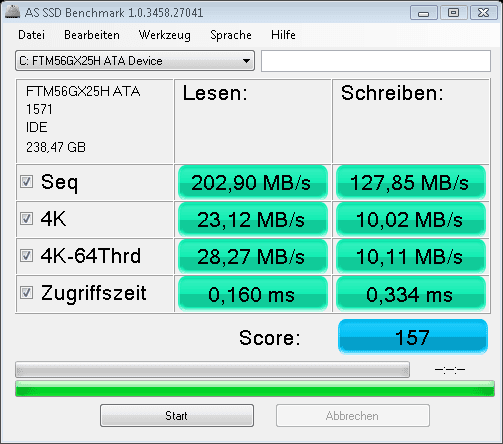Click the IDE controller label
This screenshot has height=444, width=503.
click(37, 127)
